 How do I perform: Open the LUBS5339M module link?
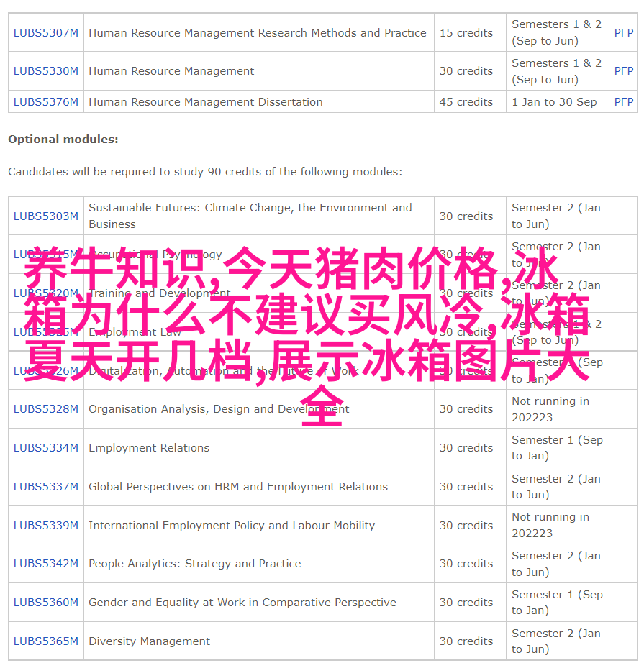coord(46,525)
